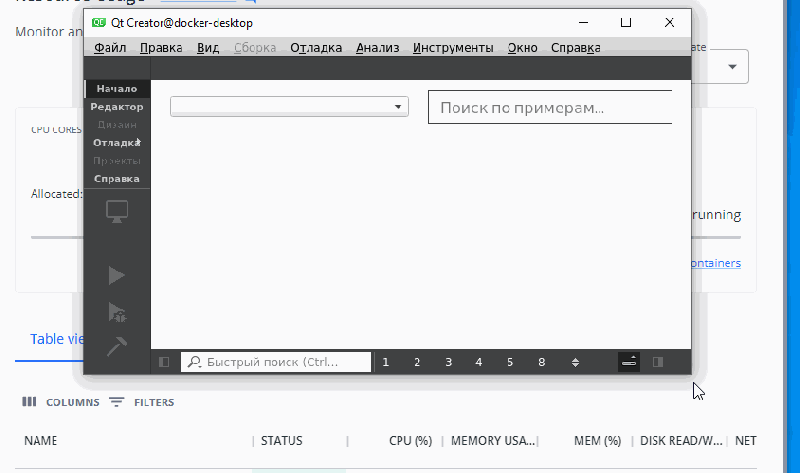Open output pane 3

448,362
